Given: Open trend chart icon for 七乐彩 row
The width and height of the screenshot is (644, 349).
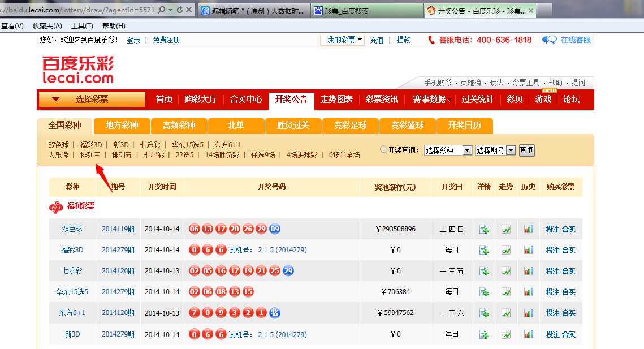Looking at the screenshot, I should [x=506, y=271].
